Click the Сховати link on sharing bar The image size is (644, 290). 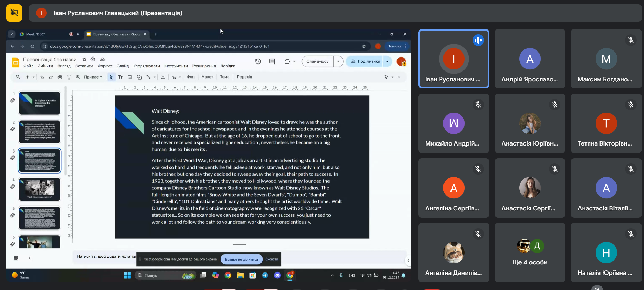(x=272, y=259)
